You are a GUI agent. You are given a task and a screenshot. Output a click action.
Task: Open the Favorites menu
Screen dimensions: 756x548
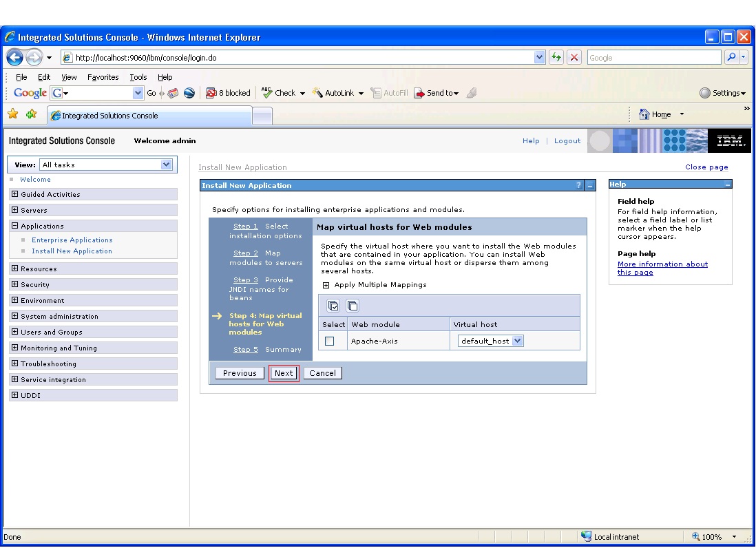[x=103, y=77]
